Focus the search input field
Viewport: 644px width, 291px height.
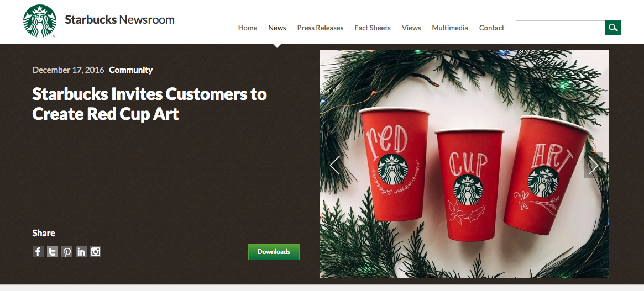560,28
